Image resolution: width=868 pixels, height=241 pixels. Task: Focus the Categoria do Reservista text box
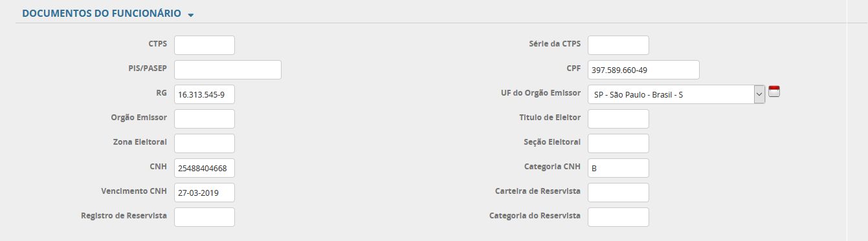tap(618, 217)
